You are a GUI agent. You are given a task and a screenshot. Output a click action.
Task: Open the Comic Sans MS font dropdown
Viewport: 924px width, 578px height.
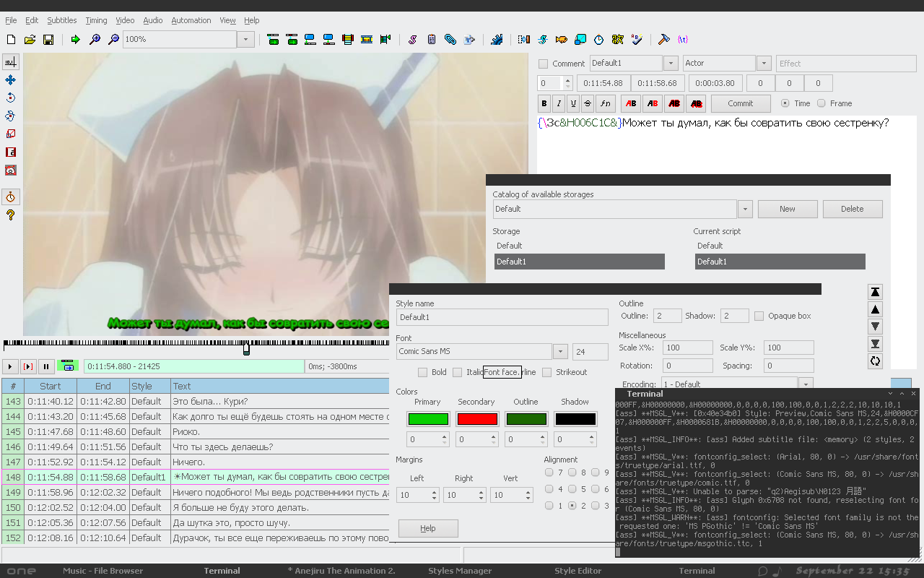(560, 352)
